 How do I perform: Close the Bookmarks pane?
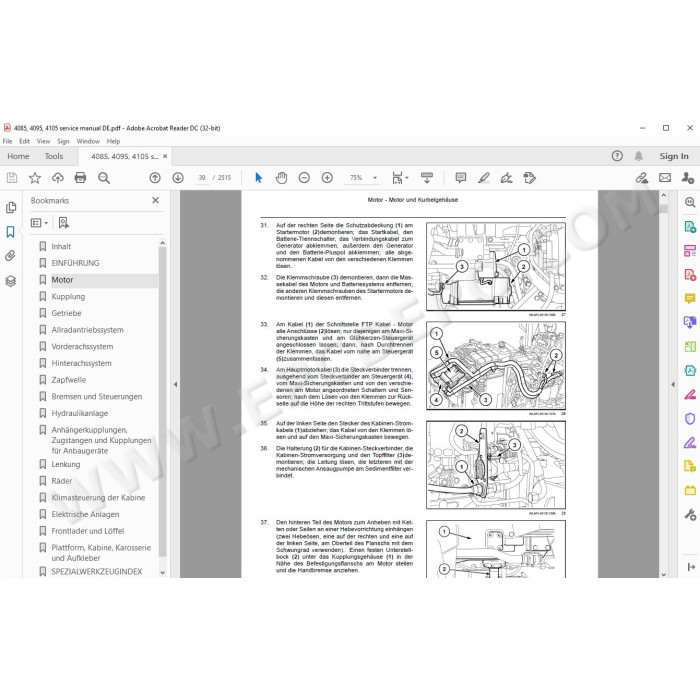pos(155,200)
